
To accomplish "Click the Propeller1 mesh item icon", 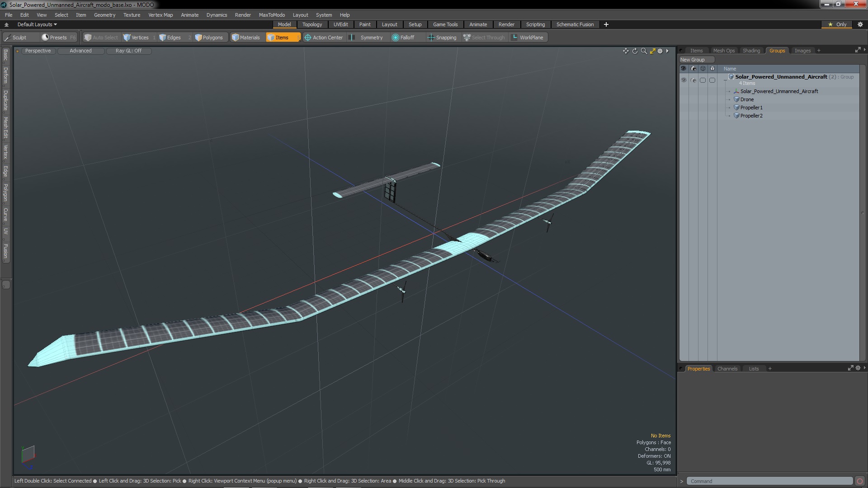I will pos(736,108).
